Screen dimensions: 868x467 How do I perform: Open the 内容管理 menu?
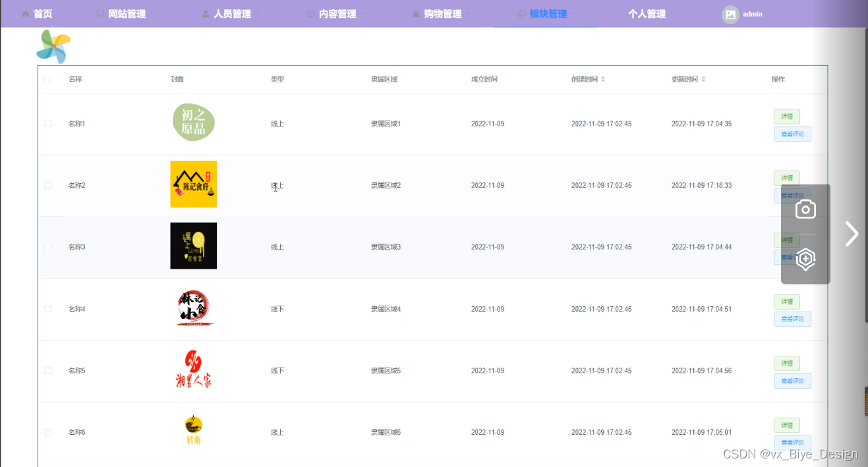click(x=337, y=14)
